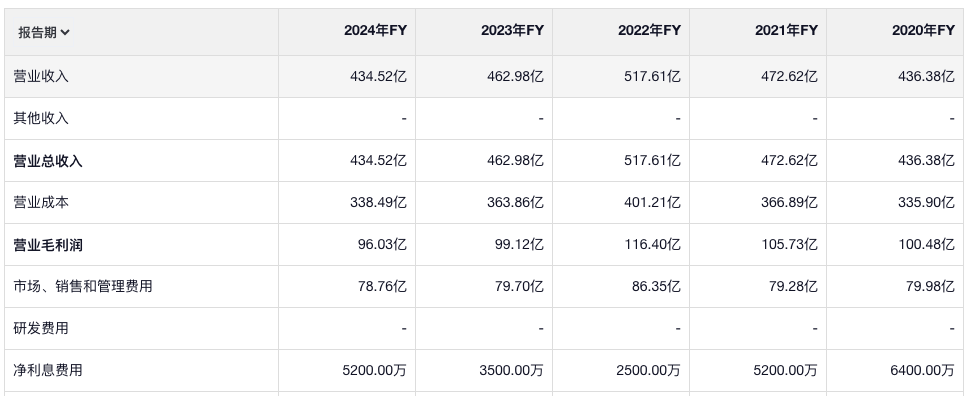Select 2023 gross profit 99.12亿
The height and width of the screenshot is (396, 966).
click(x=519, y=244)
